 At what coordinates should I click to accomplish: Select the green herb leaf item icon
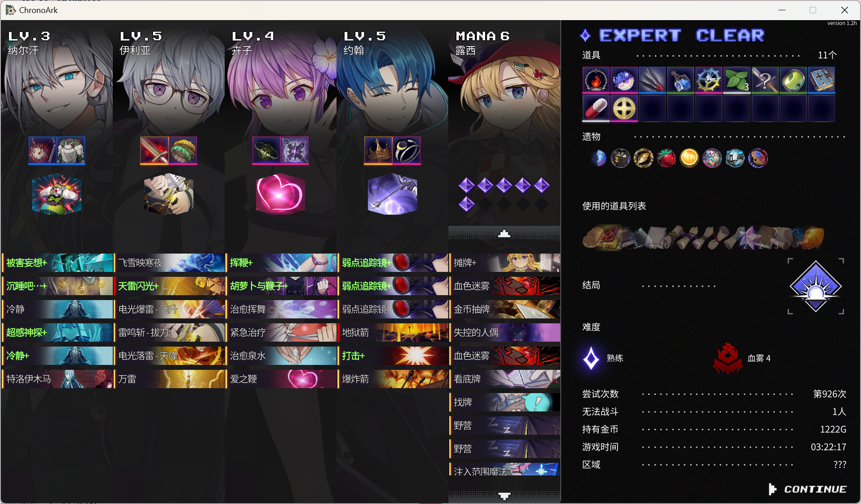click(x=737, y=80)
